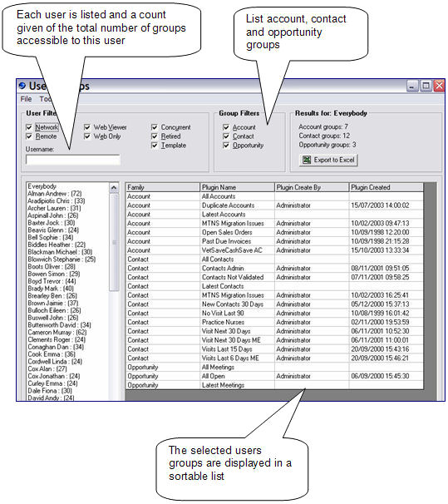448x504 pixels.
Task: Uncheck the Web Only checkbox
Action: point(87,136)
